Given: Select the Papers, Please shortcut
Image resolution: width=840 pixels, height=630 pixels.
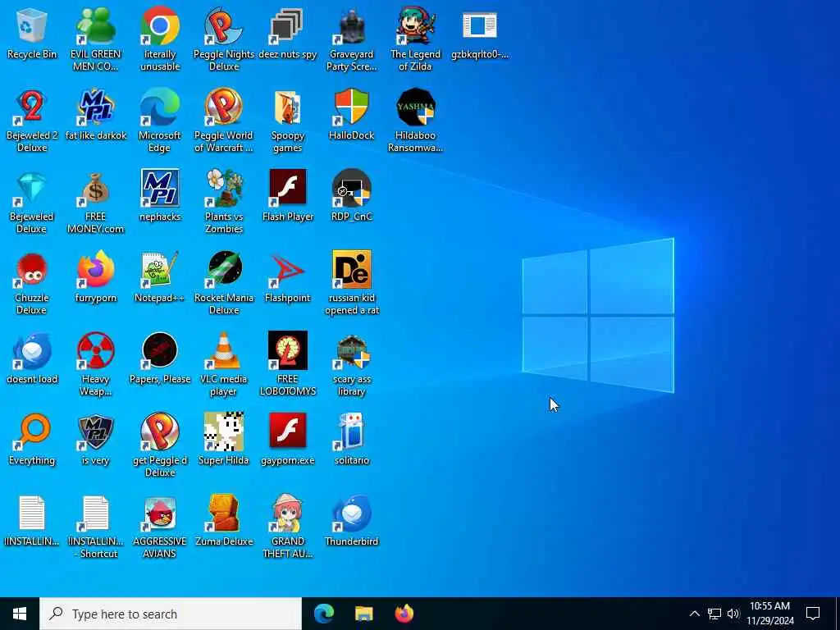Looking at the screenshot, I should tap(160, 351).
